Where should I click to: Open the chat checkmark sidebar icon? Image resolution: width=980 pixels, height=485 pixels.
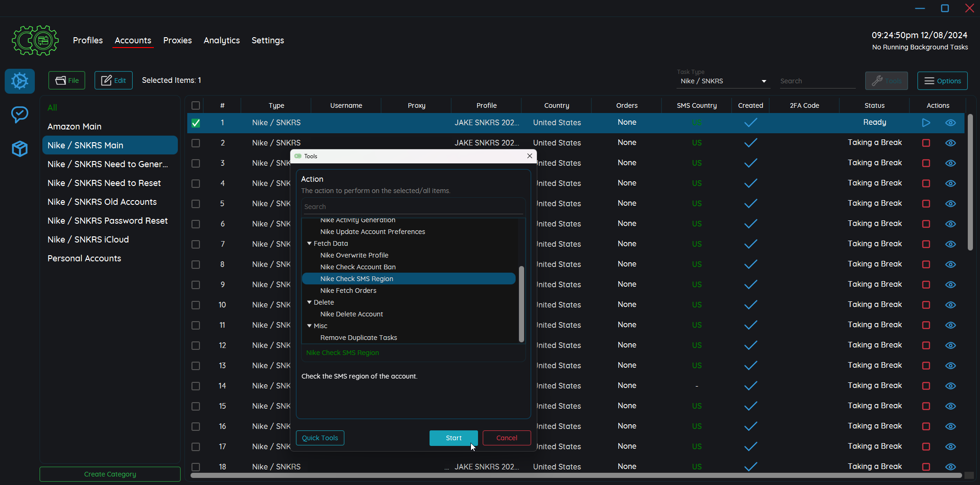(x=20, y=114)
